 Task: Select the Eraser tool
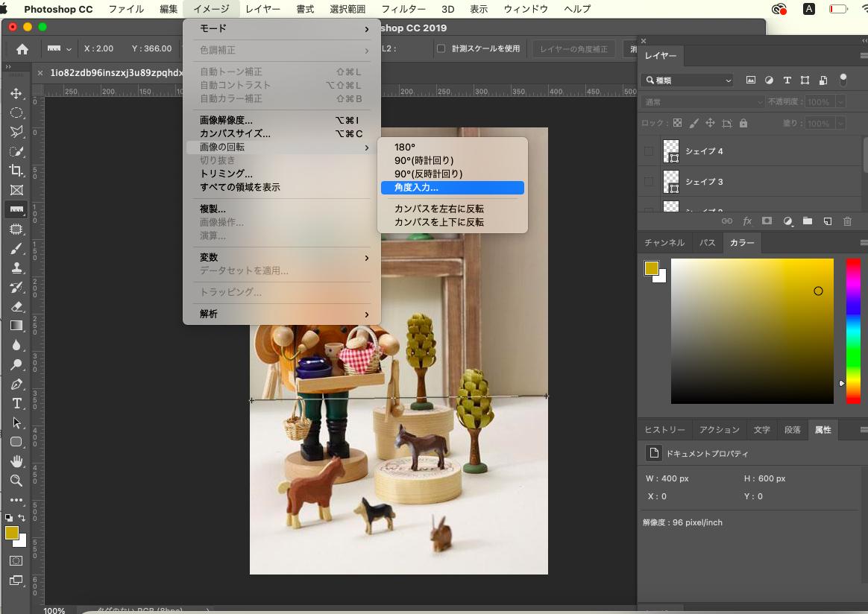click(x=16, y=306)
